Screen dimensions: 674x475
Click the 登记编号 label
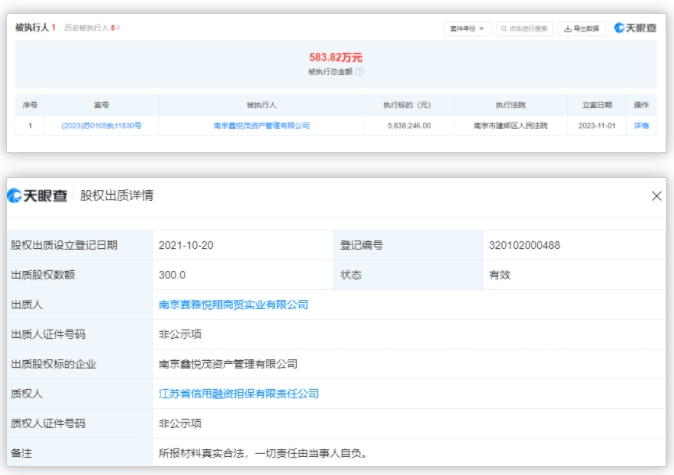click(x=362, y=245)
